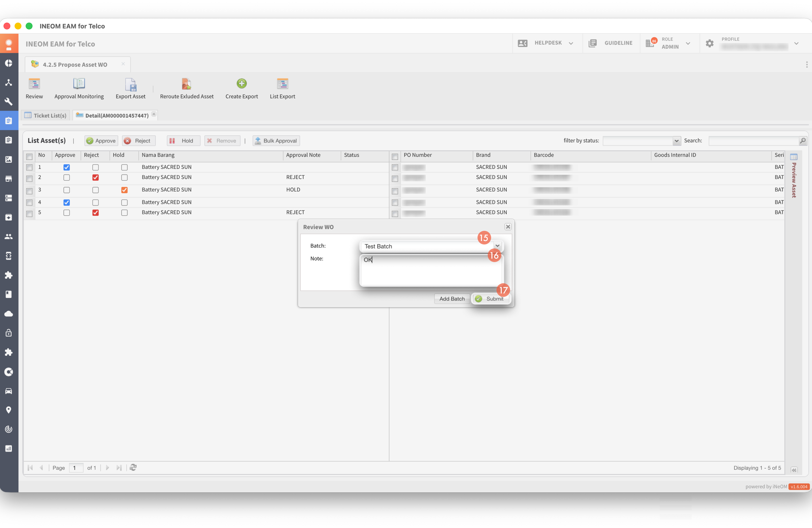The image size is (812, 528).
Task: Click the Reroute Exluded Asset icon
Action: 186,84
